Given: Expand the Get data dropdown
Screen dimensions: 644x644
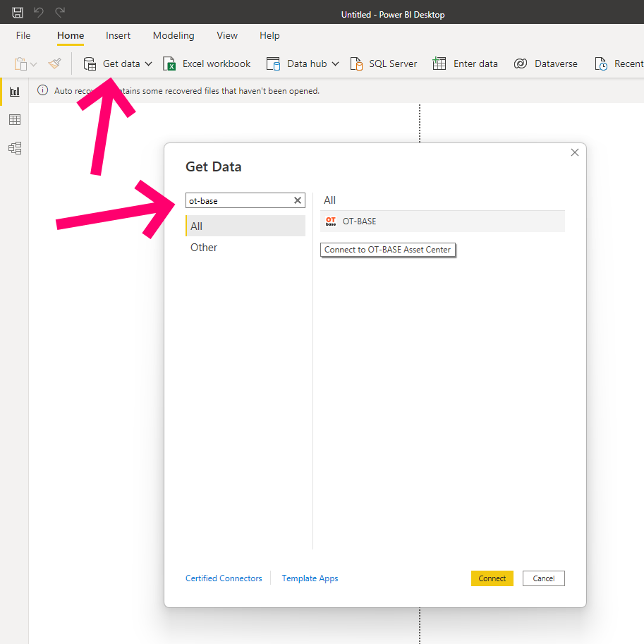Looking at the screenshot, I should pyautogui.click(x=149, y=64).
